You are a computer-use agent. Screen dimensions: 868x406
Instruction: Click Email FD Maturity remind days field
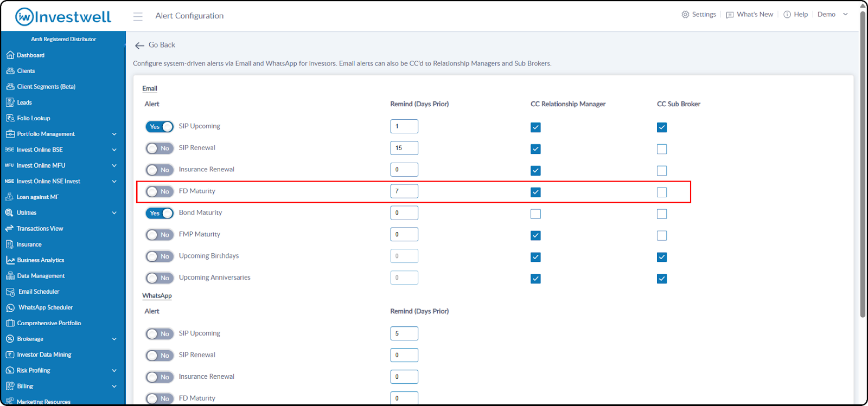[x=404, y=191]
